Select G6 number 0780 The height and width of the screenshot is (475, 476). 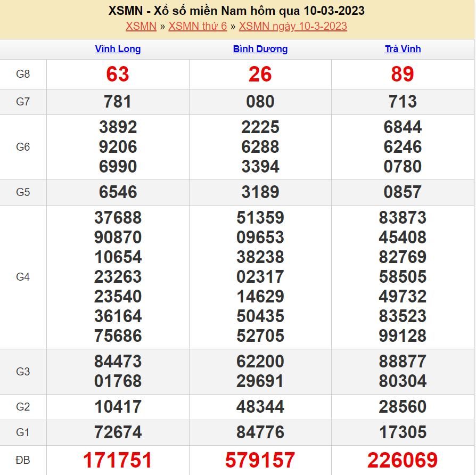click(x=403, y=167)
